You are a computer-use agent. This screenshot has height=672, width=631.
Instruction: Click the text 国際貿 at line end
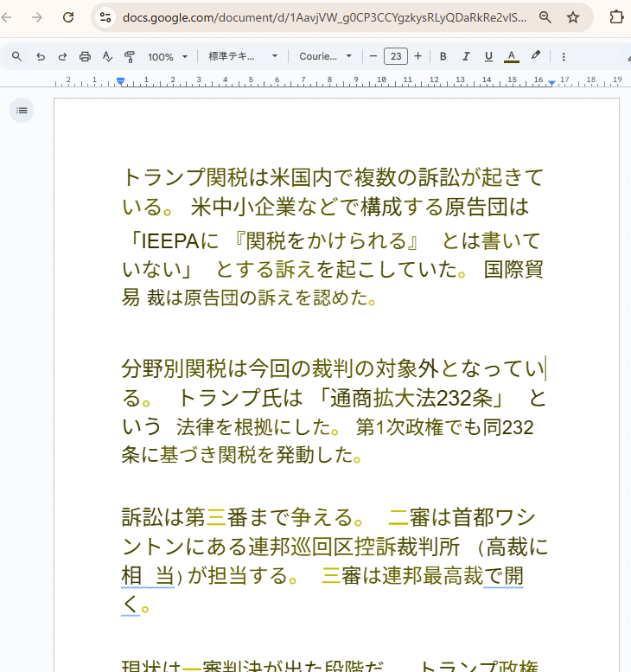click(513, 270)
